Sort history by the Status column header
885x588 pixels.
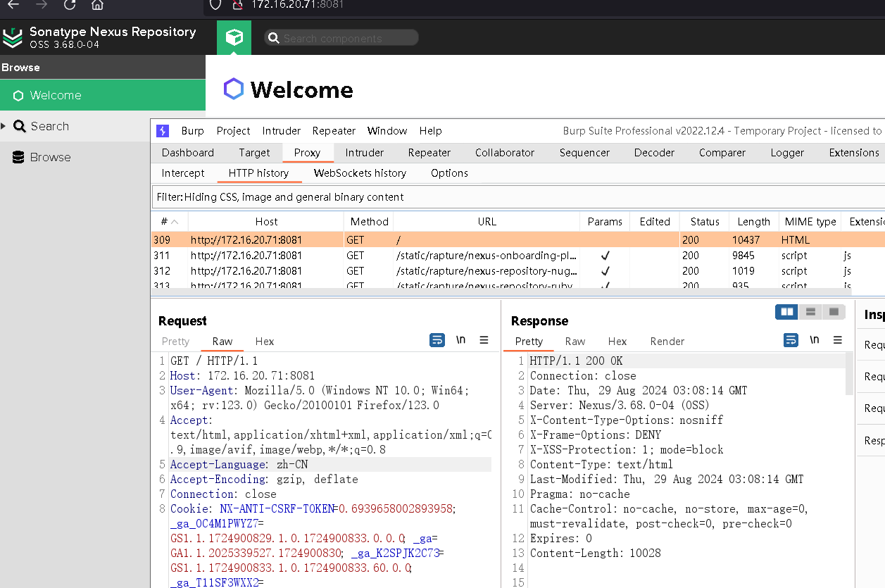pyautogui.click(x=705, y=221)
